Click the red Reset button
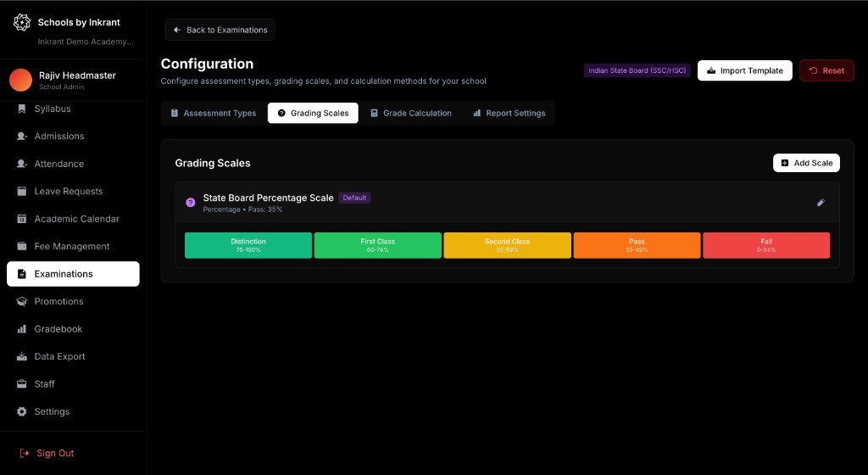 [826, 70]
